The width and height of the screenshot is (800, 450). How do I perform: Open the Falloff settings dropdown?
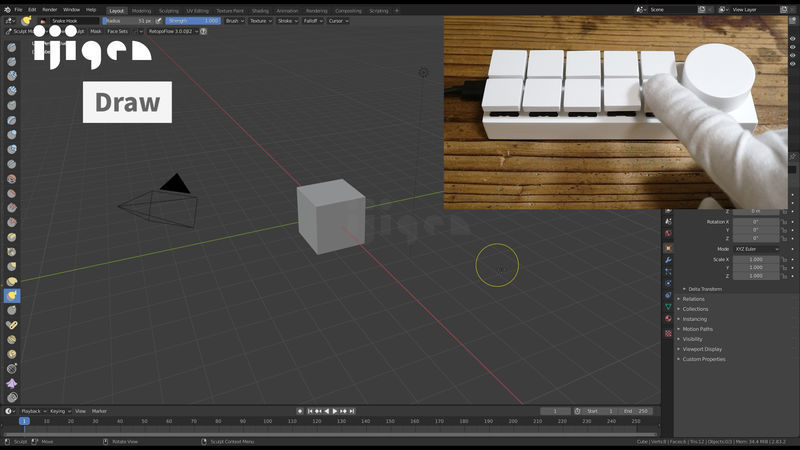point(313,21)
